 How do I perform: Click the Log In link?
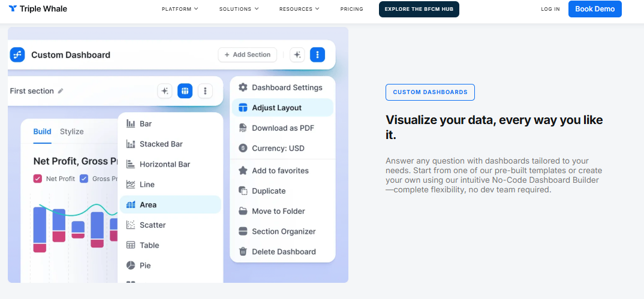click(x=550, y=9)
